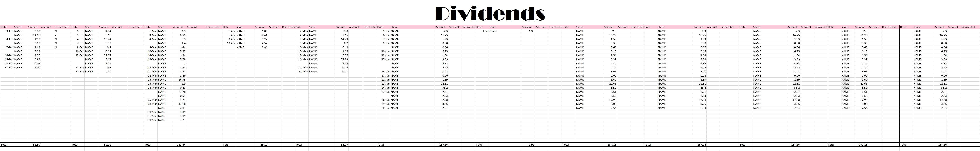Select the amount 10.74
The height and width of the screenshot is (151, 980).
coord(105,39)
